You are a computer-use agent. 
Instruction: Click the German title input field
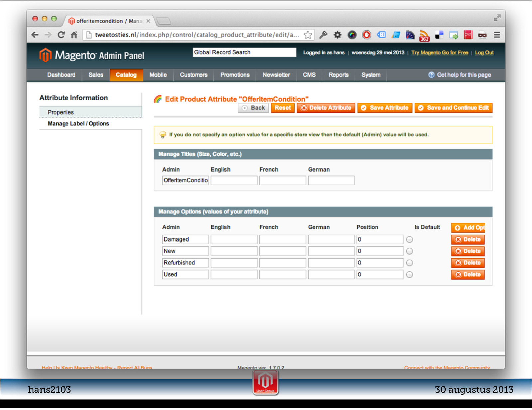coord(331,180)
